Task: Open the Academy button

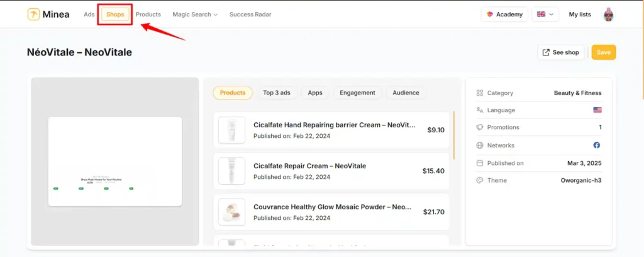Action: click(x=504, y=14)
